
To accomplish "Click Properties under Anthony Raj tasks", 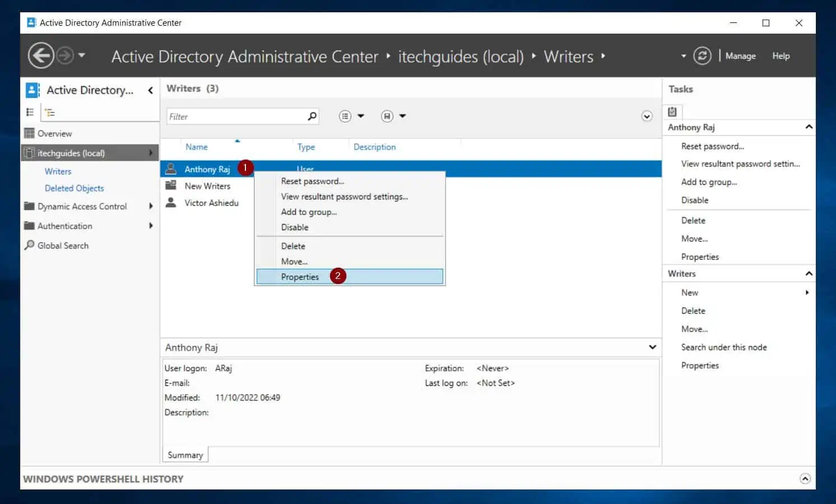I will pos(700,256).
